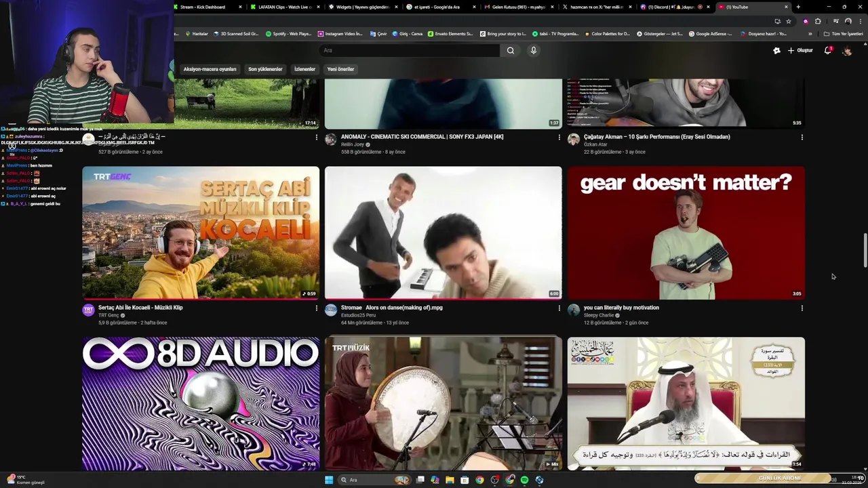Click ANOMALY - CINEMATIC SKI COMMERCIAL title

click(422, 137)
